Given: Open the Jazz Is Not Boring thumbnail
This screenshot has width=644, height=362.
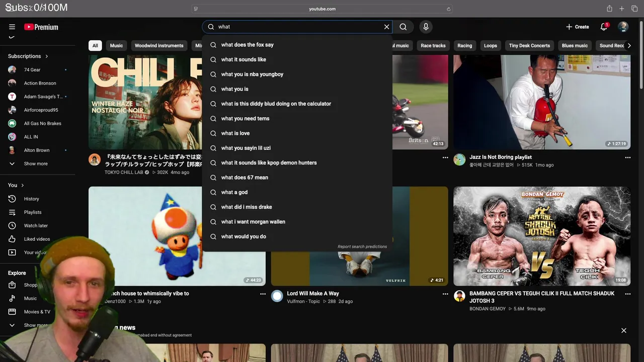Looking at the screenshot, I should click(542, 102).
